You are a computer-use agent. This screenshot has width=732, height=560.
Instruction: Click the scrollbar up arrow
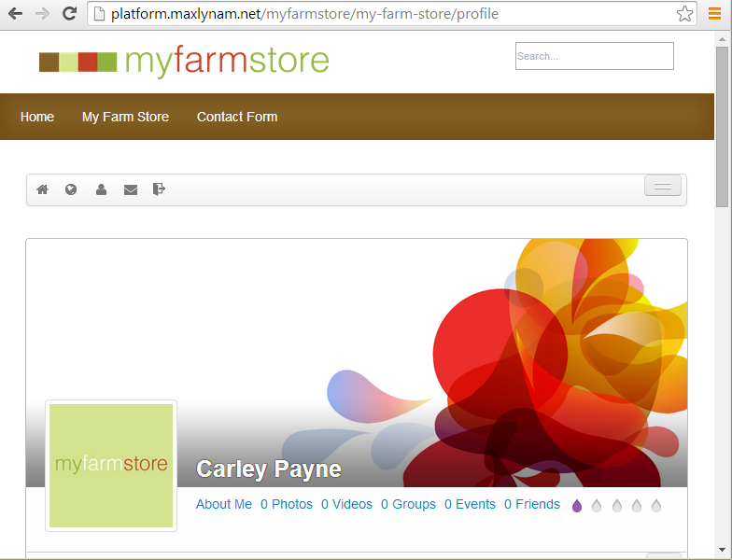[x=723, y=39]
